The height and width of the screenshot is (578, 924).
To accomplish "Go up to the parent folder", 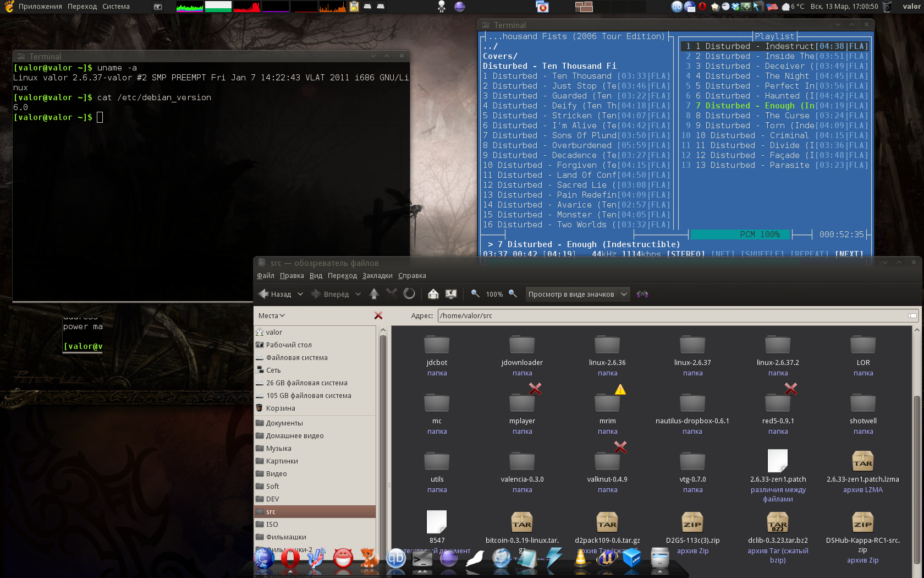I will point(374,294).
